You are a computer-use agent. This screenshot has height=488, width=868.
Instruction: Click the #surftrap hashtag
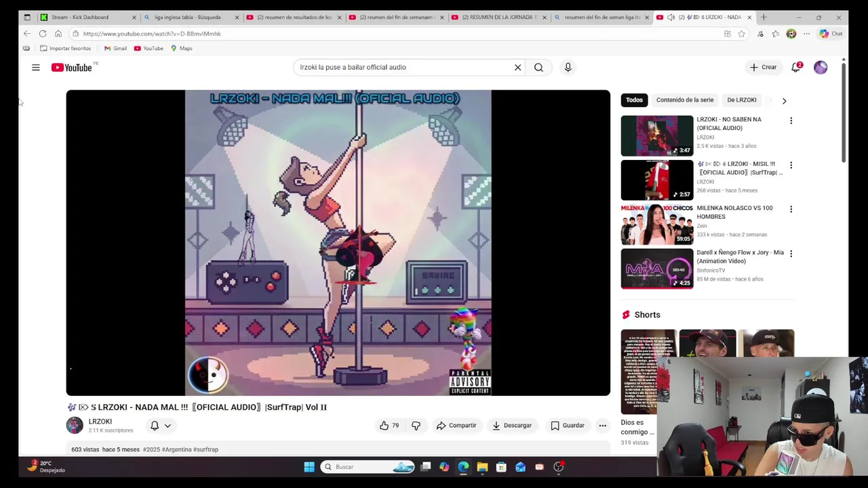click(205, 449)
